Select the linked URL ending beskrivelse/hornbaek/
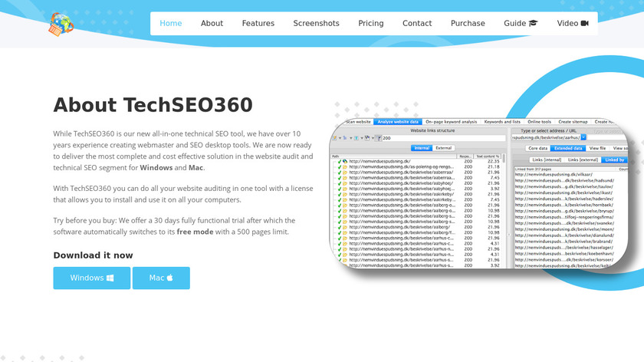644x362 pixels. (564, 205)
